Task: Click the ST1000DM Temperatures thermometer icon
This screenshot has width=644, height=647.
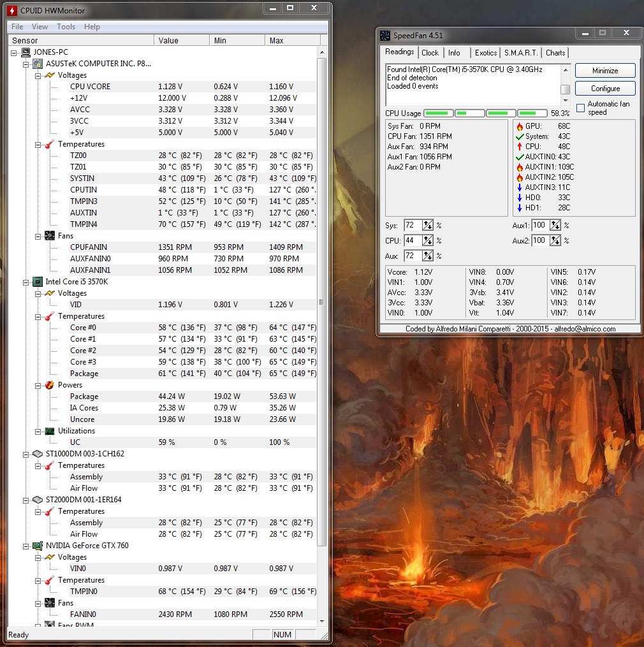Action: [50, 465]
